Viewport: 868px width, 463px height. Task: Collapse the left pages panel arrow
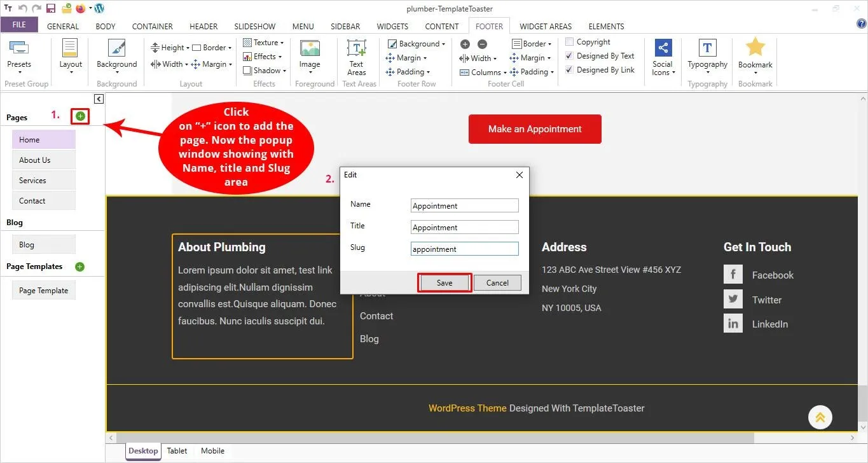point(99,99)
